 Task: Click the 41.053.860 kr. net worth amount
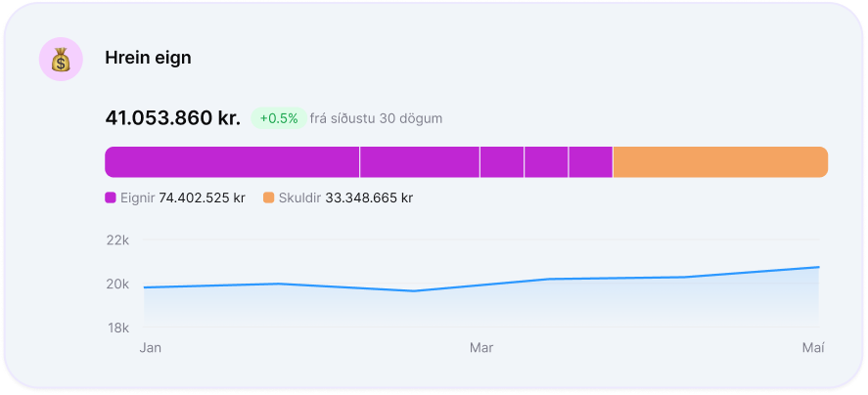tap(172, 118)
